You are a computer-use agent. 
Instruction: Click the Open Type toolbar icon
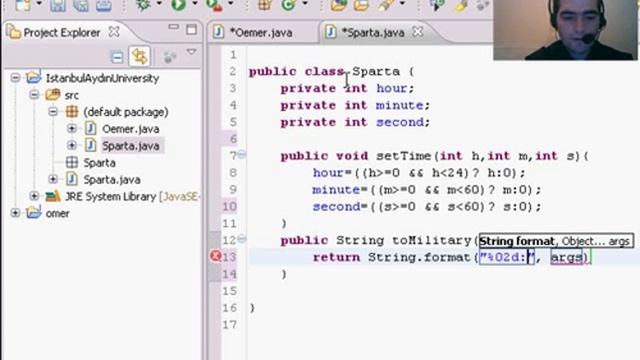click(338, 5)
